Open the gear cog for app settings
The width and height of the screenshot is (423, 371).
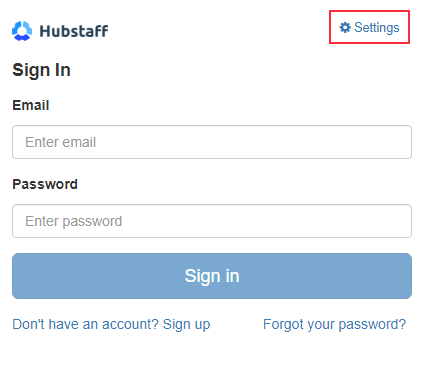(345, 27)
